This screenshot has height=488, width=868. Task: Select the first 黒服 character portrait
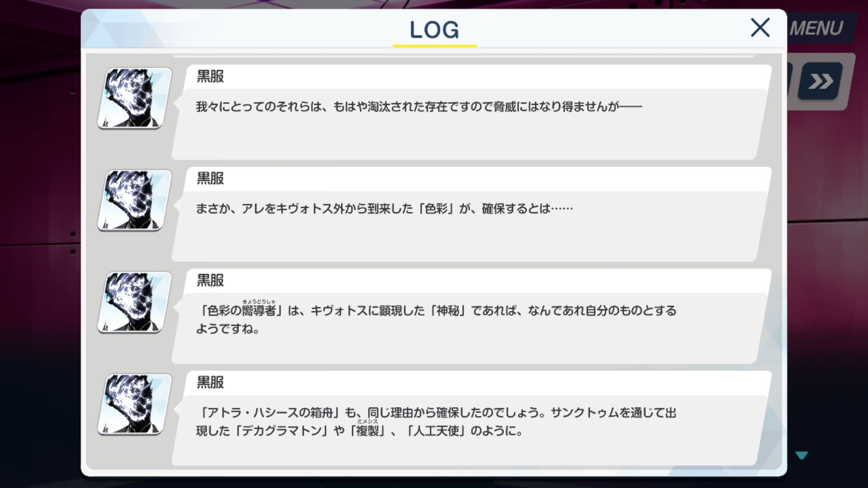point(135,98)
